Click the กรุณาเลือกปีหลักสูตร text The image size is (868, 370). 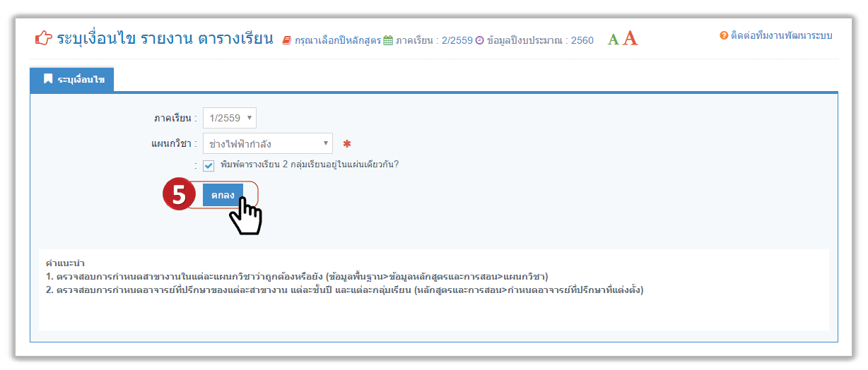click(337, 41)
